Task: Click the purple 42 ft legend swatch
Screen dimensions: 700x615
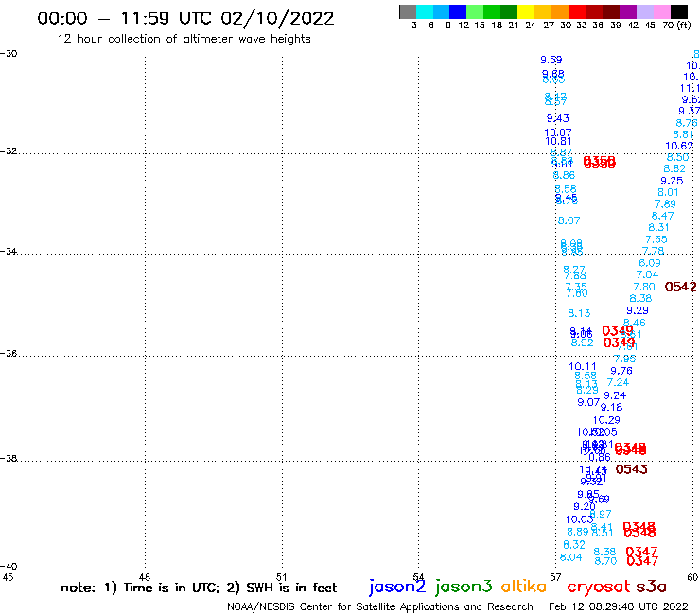Action: click(628, 11)
